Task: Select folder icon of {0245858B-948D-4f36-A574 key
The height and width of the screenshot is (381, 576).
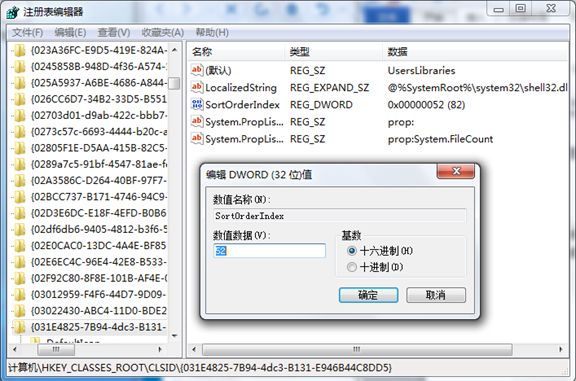Action: (19, 67)
